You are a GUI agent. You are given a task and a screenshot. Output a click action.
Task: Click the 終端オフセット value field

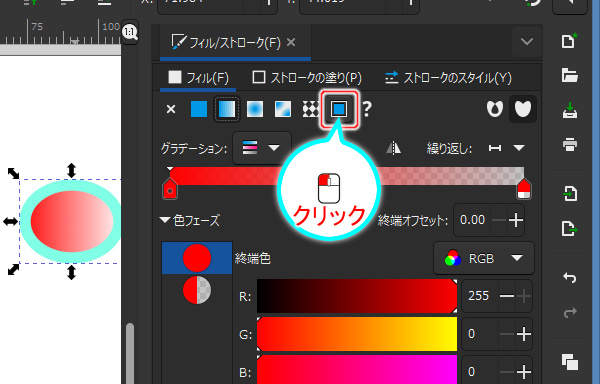coord(473,220)
